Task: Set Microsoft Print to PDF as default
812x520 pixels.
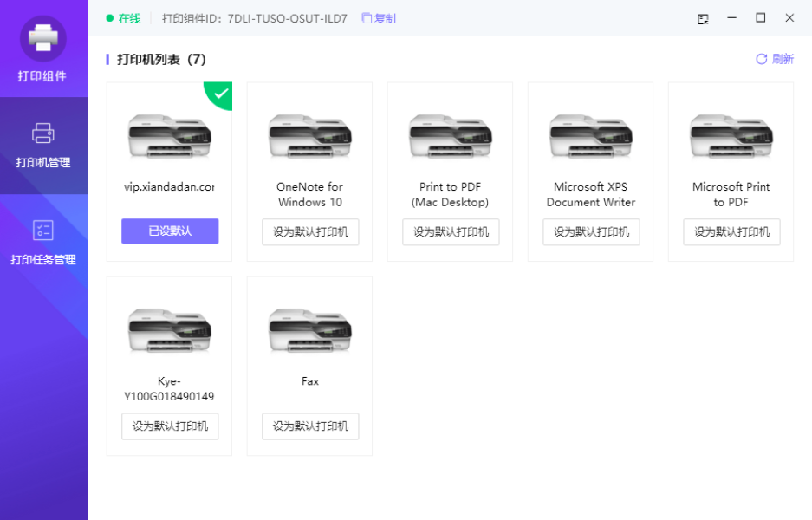Action: click(x=731, y=232)
